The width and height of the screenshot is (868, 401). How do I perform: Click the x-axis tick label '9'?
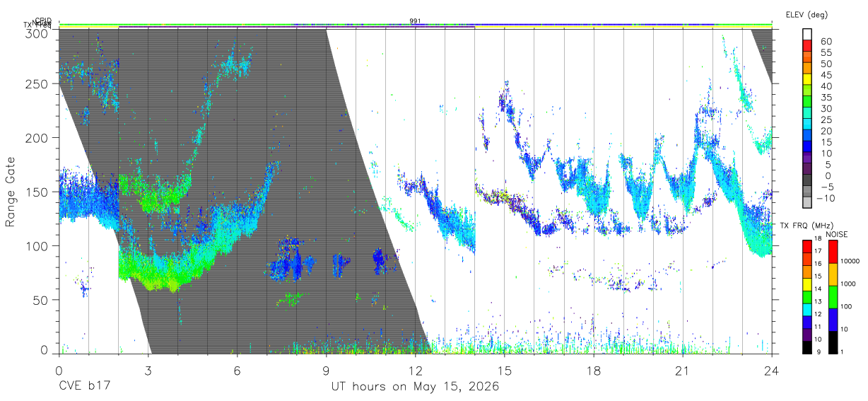(x=326, y=370)
